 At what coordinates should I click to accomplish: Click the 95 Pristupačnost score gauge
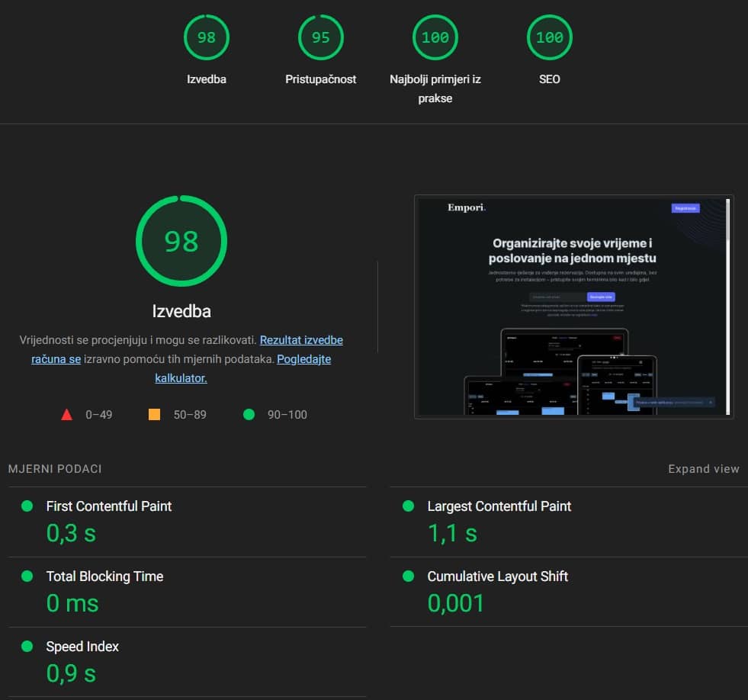coord(320,37)
